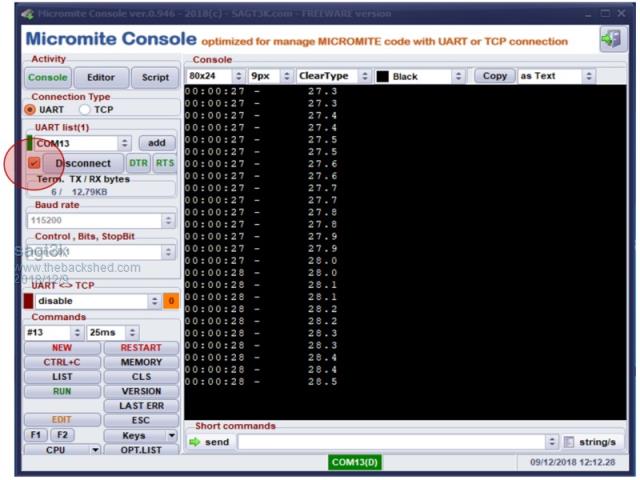Viewport: 640px width, 480px height.
Task: Click the RUN command button
Action: pyautogui.click(x=62, y=391)
